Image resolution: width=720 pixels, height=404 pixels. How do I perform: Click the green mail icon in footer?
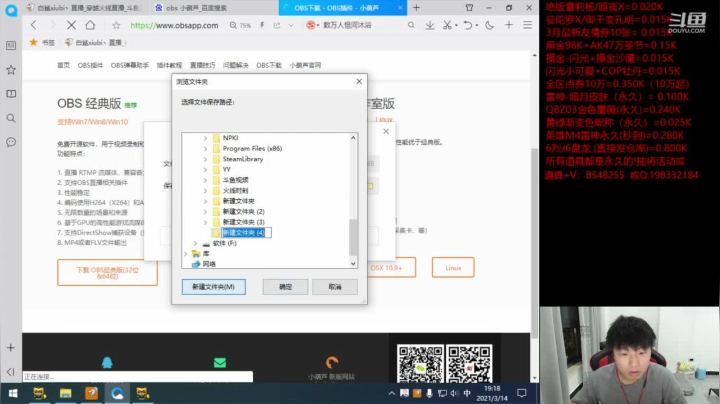point(220,363)
